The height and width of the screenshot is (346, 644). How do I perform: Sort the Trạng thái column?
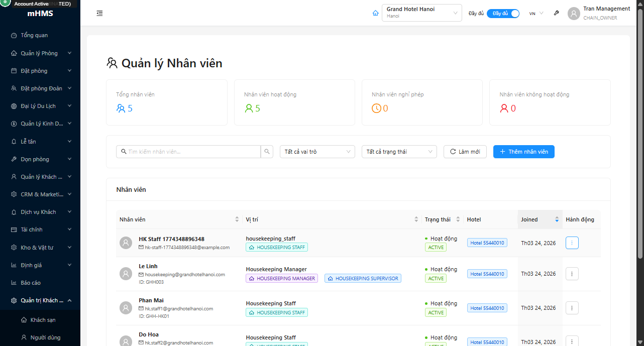pos(457,219)
